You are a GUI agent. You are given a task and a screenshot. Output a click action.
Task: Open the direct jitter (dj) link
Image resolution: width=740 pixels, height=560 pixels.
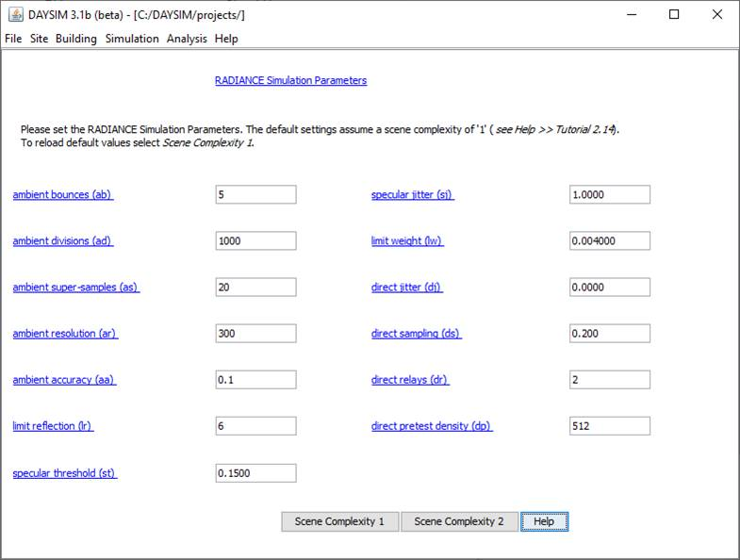[407, 288]
